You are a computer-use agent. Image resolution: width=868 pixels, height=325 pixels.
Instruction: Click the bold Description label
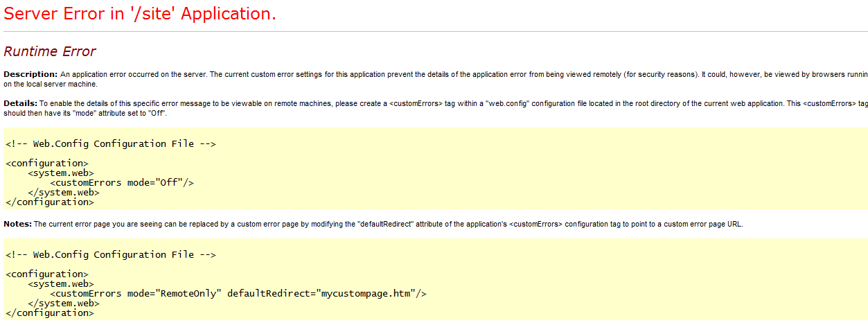point(30,74)
